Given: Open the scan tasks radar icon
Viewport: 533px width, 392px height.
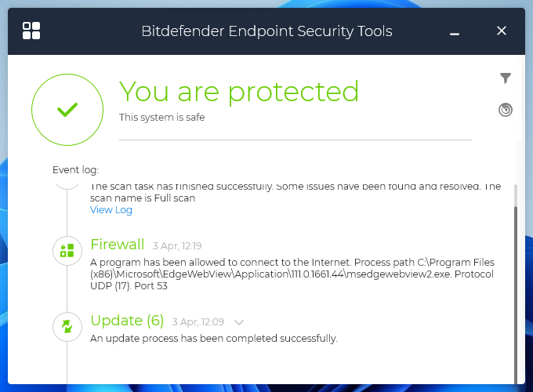Looking at the screenshot, I should point(506,110).
